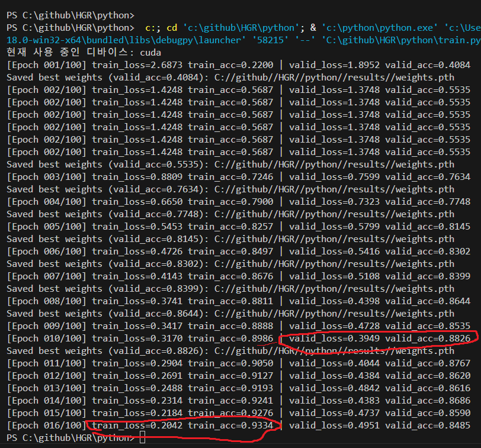Click the '[Epoch 003/100]' label

(47, 177)
